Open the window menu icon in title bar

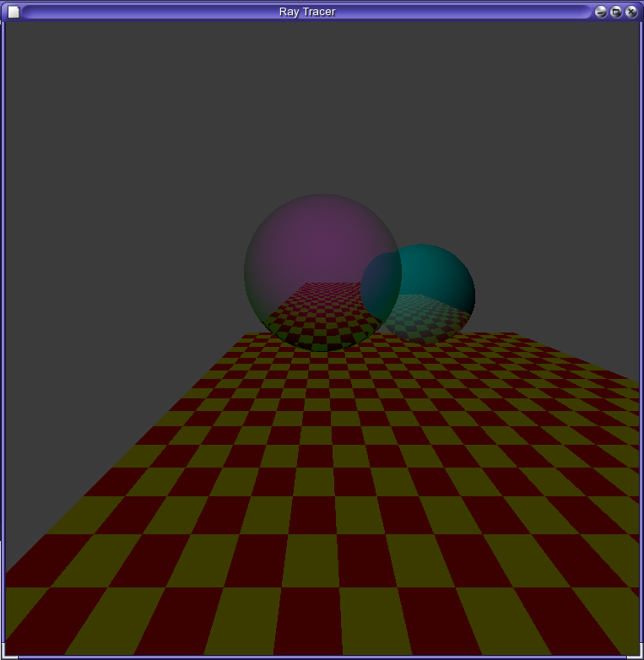coord(14,12)
